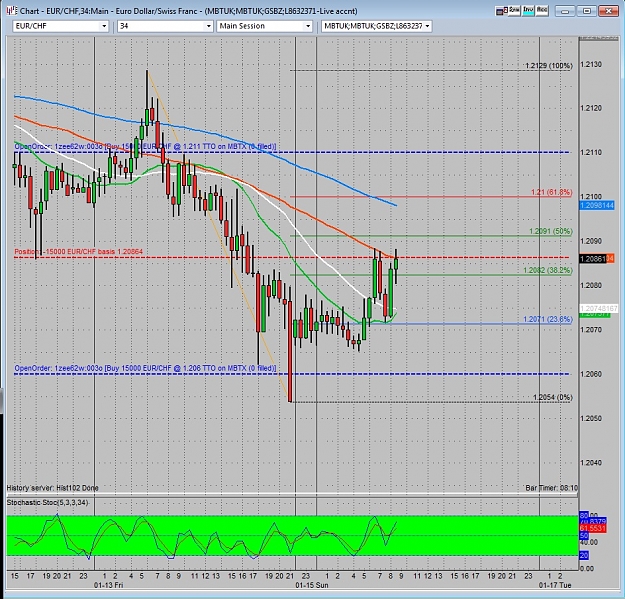Click the 1.2070 price axis label
Screen dimensions: 625x599
591,330
